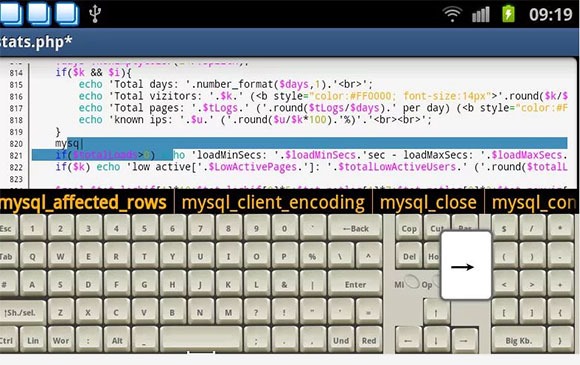Tap the up arrow key
Viewport: 580px width, 365px height.
(x=436, y=312)
